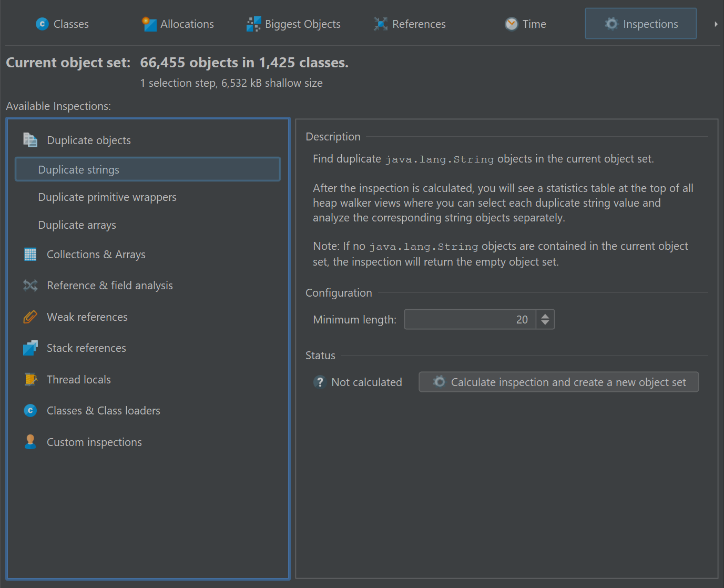The width and height of the screenshot is (724, 588).
Task: Click the Not calculated status text
Action: (366, 382)
